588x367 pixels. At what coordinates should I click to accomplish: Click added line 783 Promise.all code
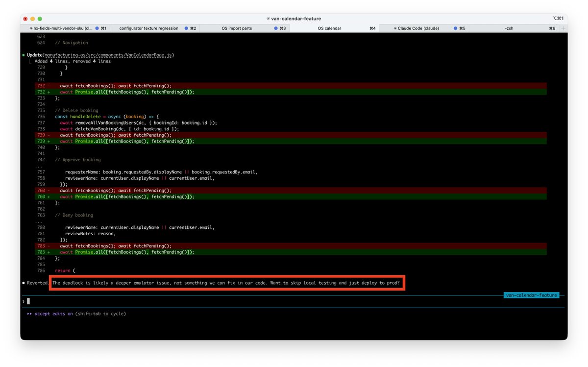click(x=127, y=252)
